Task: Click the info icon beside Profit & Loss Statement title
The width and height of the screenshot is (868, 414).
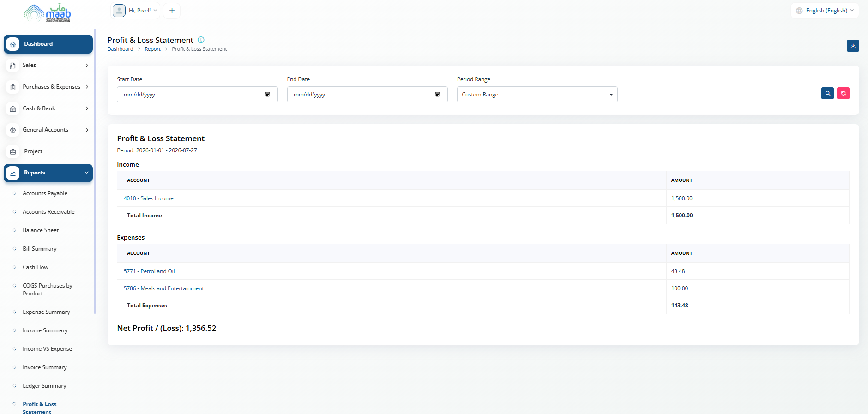Action: coord(201,40)
